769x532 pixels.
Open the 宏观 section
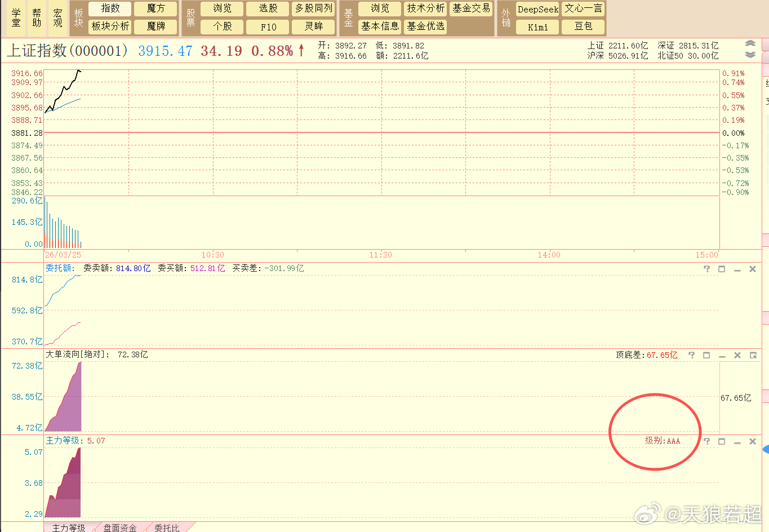pyautogui.click(x=57, y=18)
